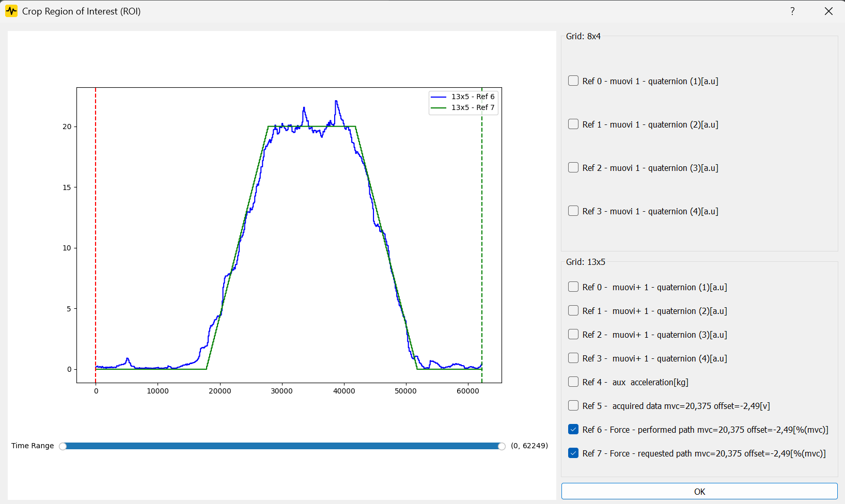Enable Ref 2 muovi 1 quaternion (3) checkbox

[573, 167]
